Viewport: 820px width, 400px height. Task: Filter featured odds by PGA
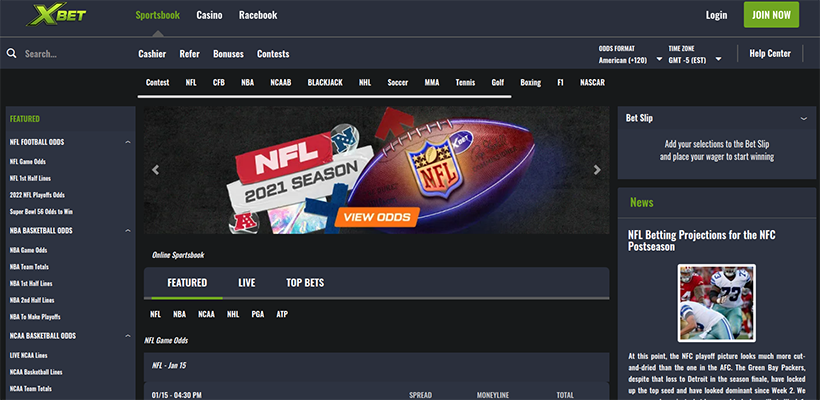[257, 314]
